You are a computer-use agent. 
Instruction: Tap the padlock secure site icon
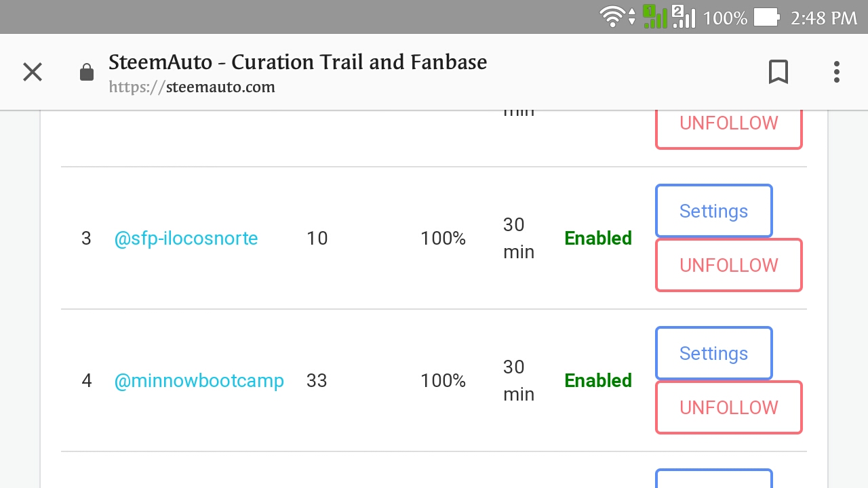point(87,72)
